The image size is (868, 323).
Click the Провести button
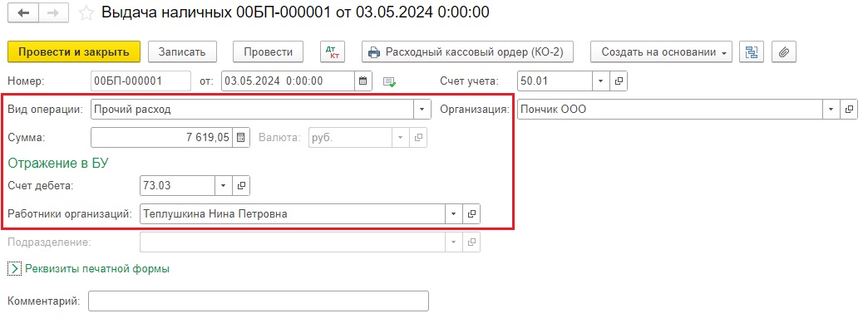(x=269, y=52)
